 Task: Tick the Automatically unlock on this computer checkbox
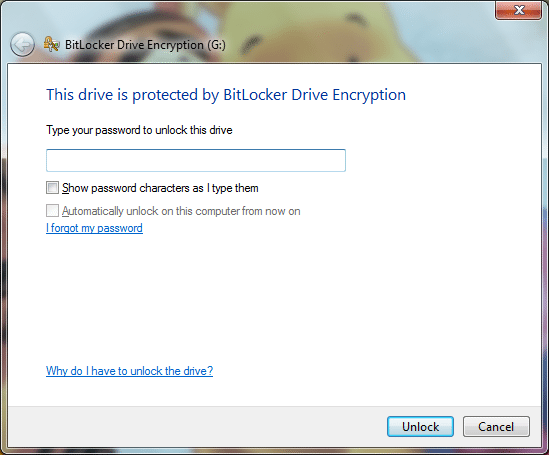(52, 211)
